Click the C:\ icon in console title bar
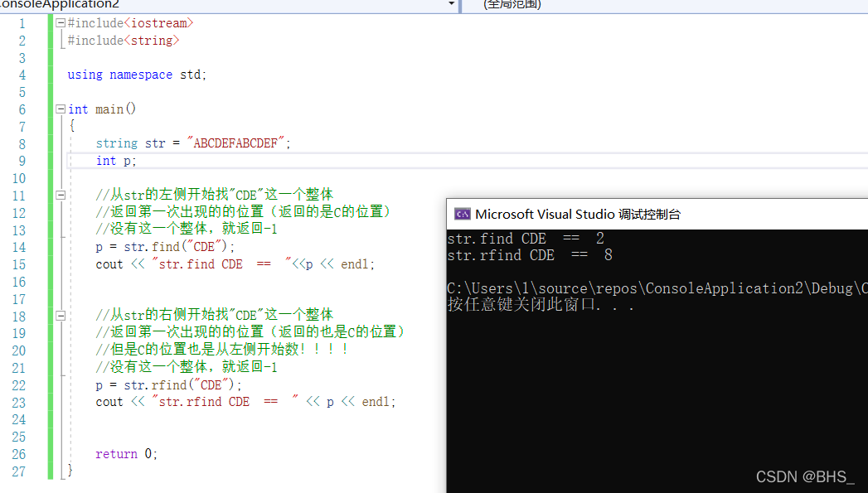This screenshot has width=868, height=493. (462, 214)
